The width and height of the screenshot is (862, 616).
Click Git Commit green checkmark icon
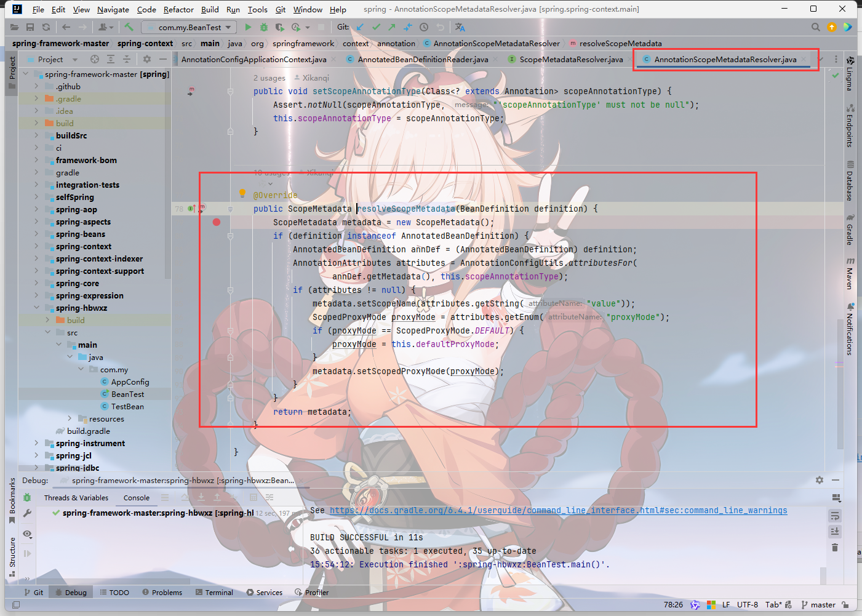tap(376, 27)
